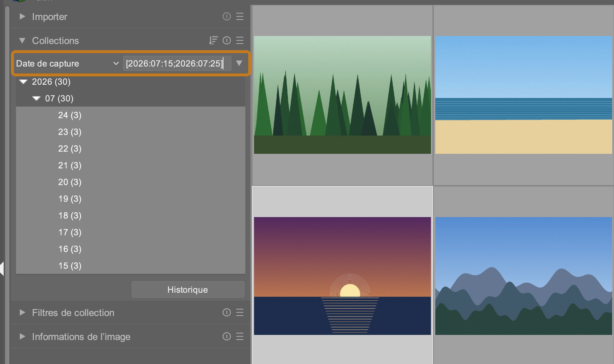Viewport: 614px width, 364px height.
Task: Select day 18 (3) in the tree
Action: coord(130,216)
